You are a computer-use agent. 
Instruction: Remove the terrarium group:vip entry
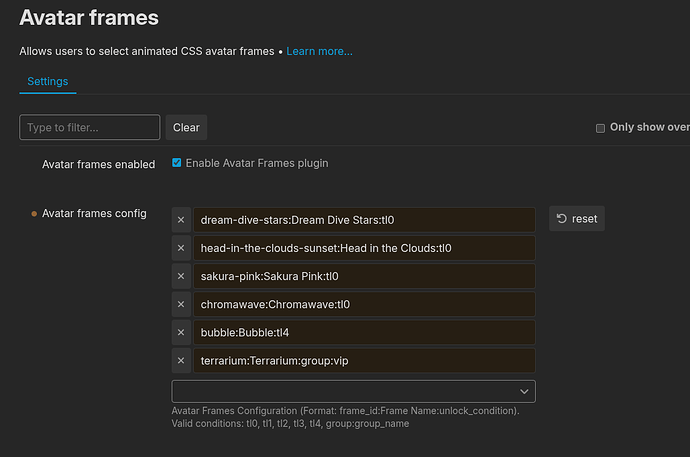[181, 361]
